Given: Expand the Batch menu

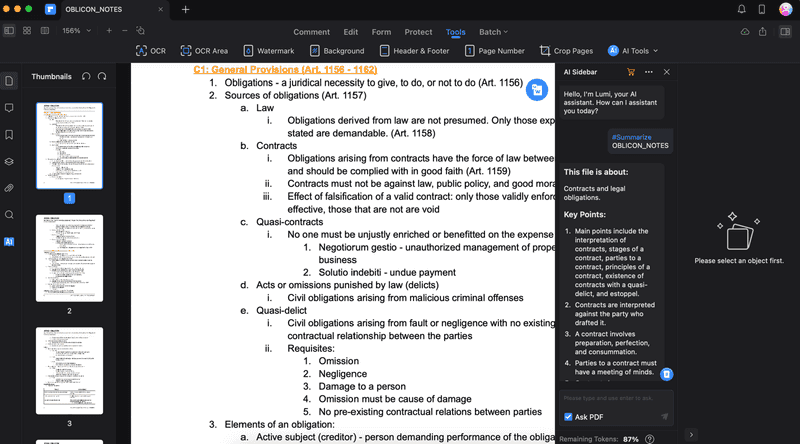Looking at the screenshot, I should tap(493, 31).
